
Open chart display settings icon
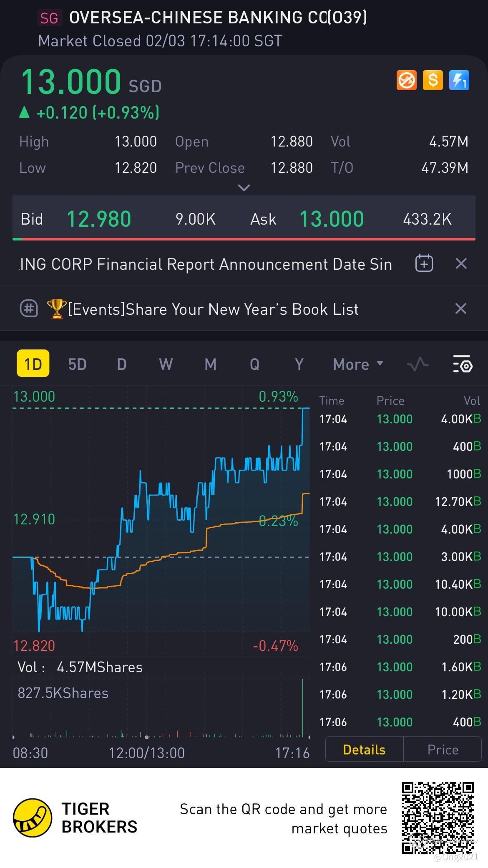coord(463,364)
